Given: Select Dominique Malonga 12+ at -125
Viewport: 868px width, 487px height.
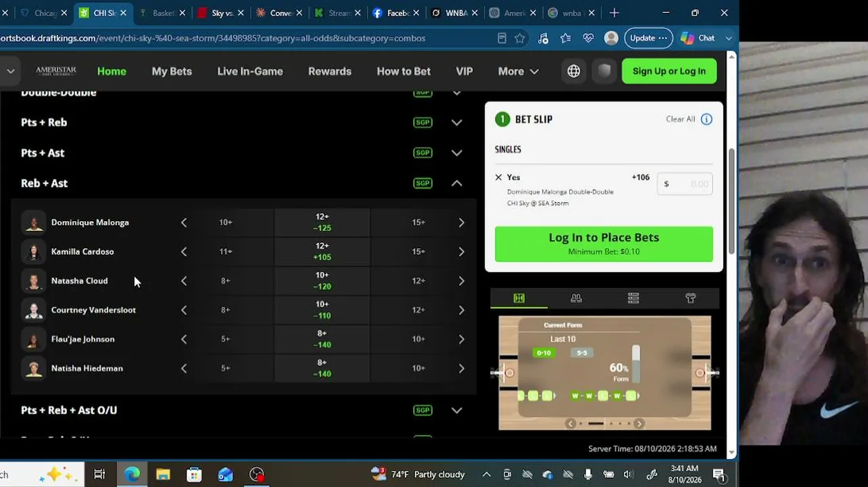Looking at the screenshot, I should (322, 223).
